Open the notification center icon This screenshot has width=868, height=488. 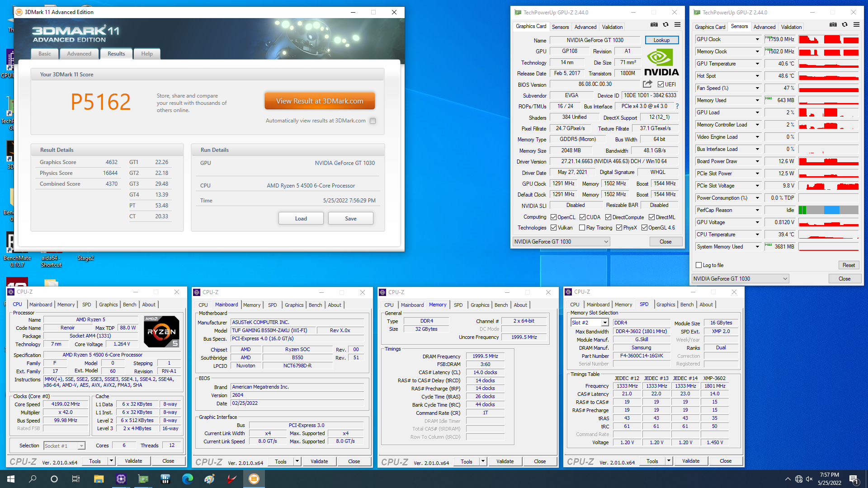[x=854, y=479]
